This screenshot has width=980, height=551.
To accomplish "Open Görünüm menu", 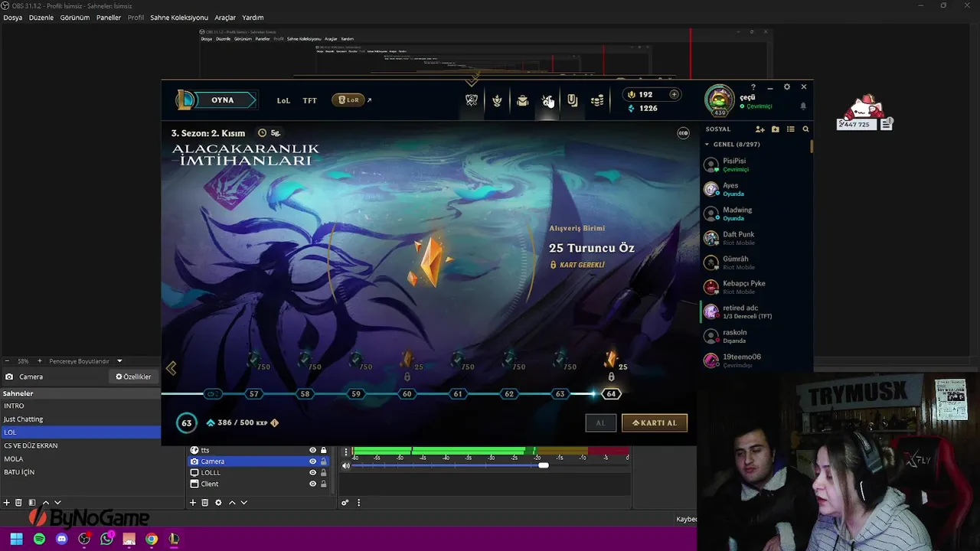I will 75,18.
